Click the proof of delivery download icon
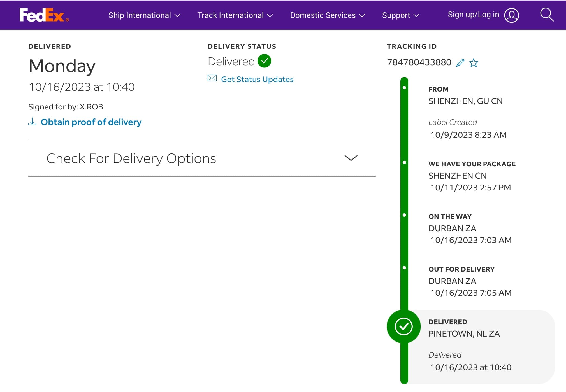 click(32, 122)
